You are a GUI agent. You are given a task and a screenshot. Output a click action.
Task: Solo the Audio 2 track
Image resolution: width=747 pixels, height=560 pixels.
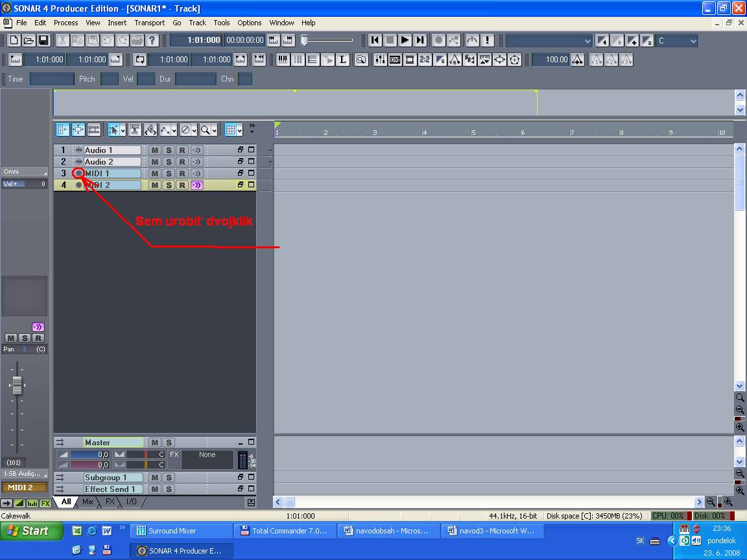168,162
